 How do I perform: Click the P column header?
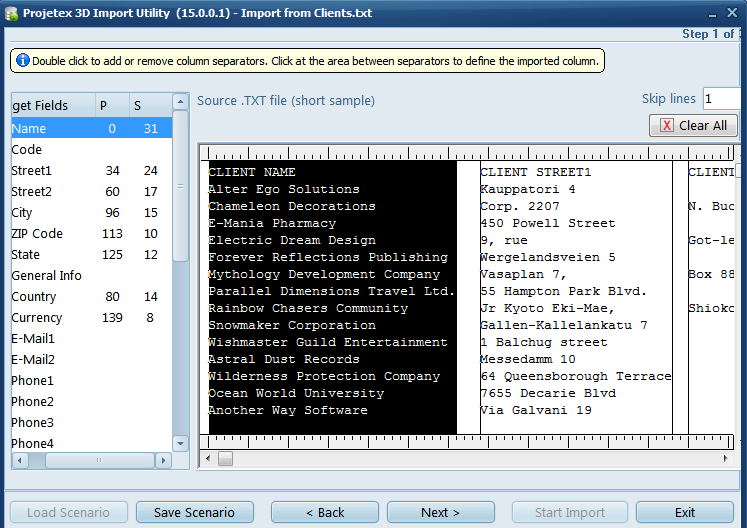112,105
